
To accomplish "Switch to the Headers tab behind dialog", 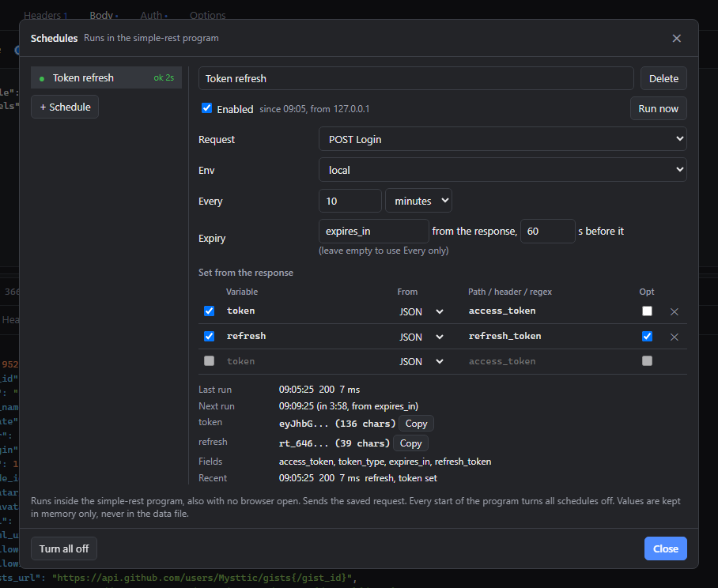I will click(45, 15).
